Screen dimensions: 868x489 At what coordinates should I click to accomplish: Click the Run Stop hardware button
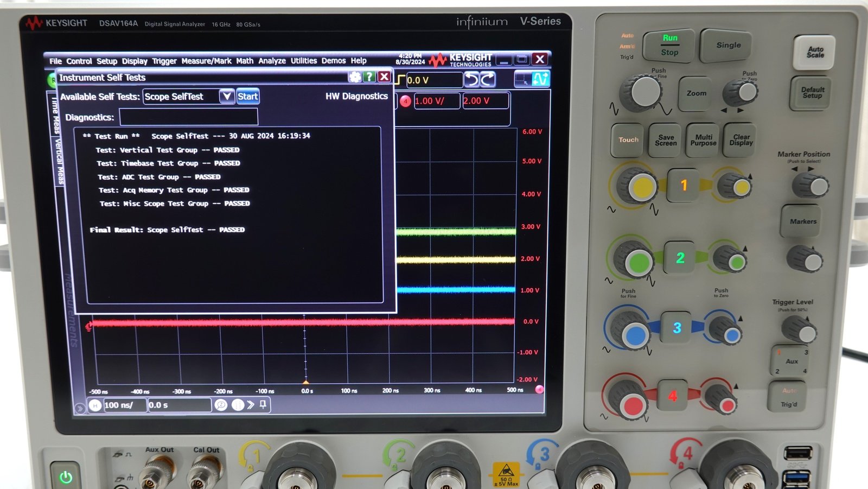point(669,45)
